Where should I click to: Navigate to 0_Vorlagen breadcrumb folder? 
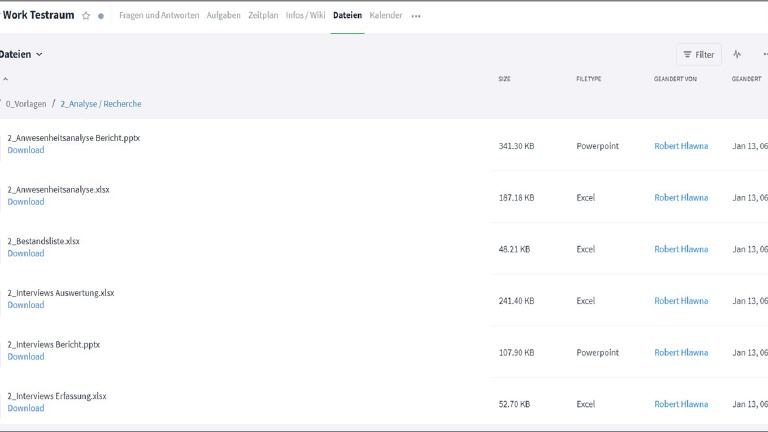coord(26,104)
